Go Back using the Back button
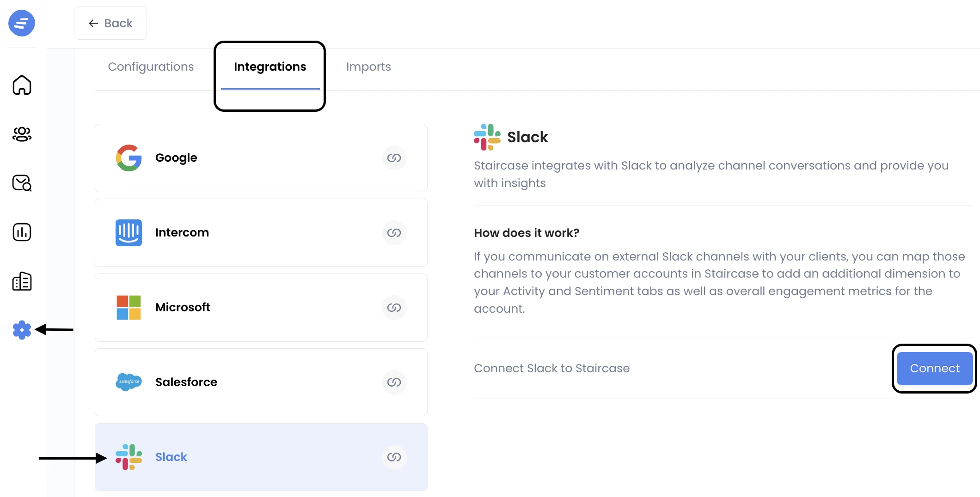 [110, 23]
